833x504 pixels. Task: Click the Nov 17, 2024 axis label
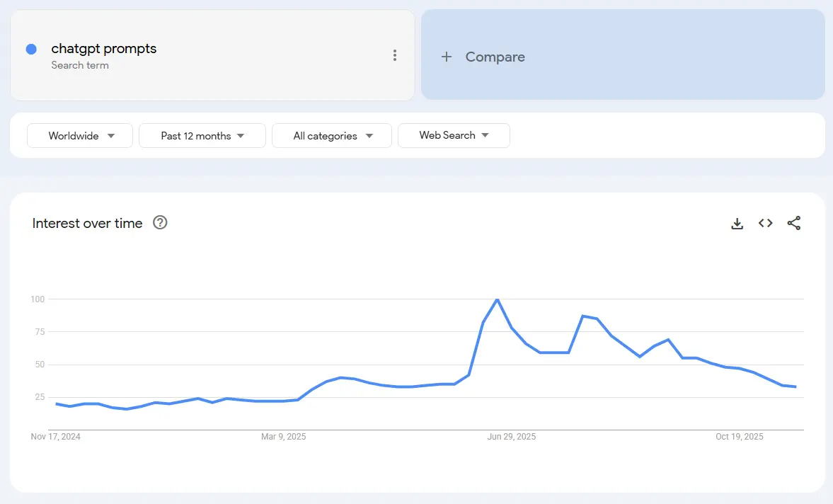tap(56, 437)
